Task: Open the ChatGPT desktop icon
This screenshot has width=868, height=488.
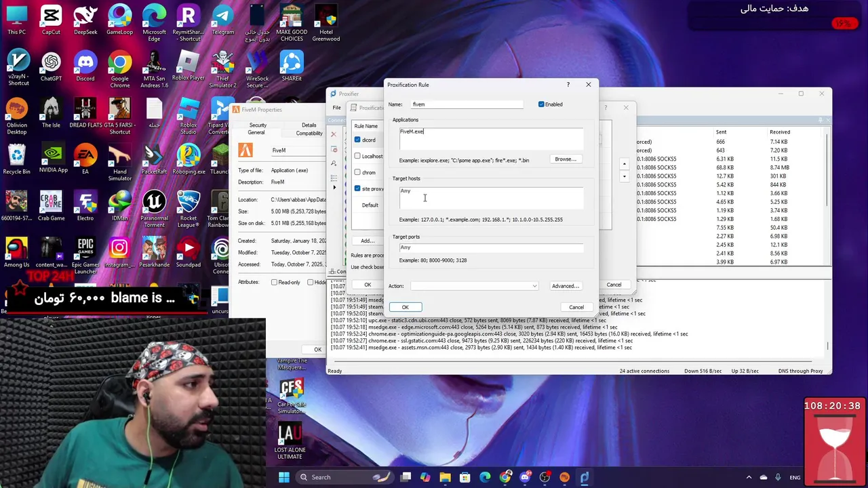Action: coord(51,66)
